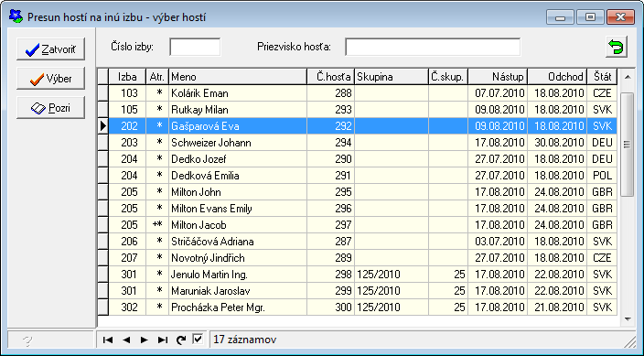This screenshot has width=644, height=356.
Task: Sort by Izba column header
Action: pos(127,77)
